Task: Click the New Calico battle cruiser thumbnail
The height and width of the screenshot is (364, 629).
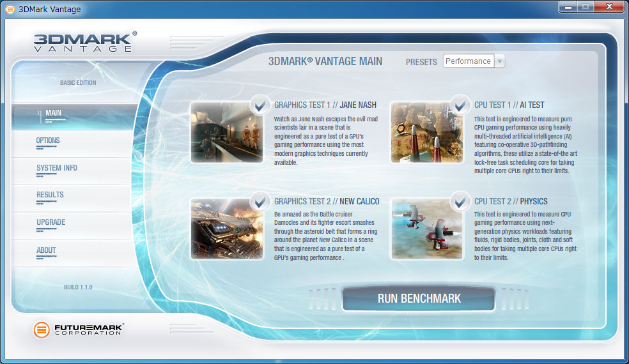Action: [227, 229]
